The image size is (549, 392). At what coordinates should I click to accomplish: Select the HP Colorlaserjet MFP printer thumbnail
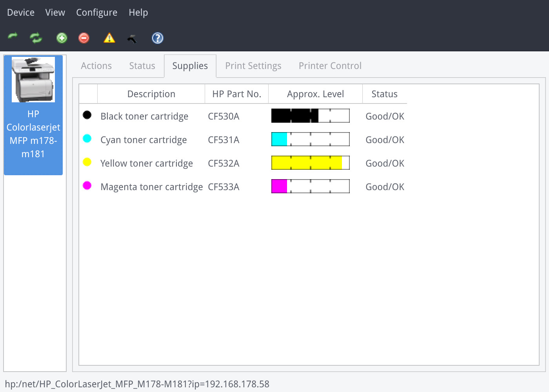(33, 80)
